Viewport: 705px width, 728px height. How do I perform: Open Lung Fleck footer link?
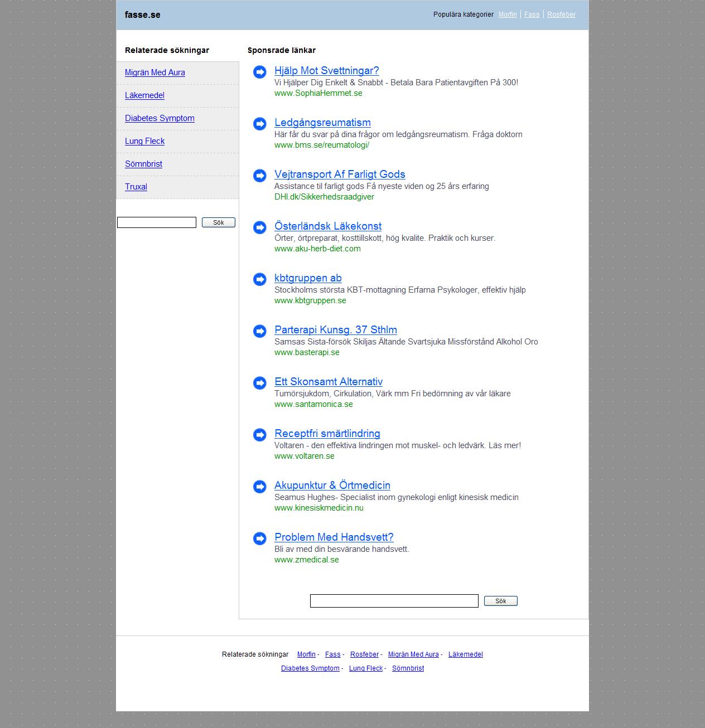coord(366,668)
